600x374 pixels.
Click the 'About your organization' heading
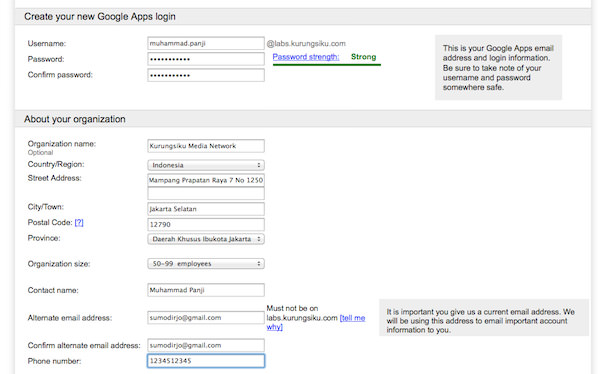point(75,119)
